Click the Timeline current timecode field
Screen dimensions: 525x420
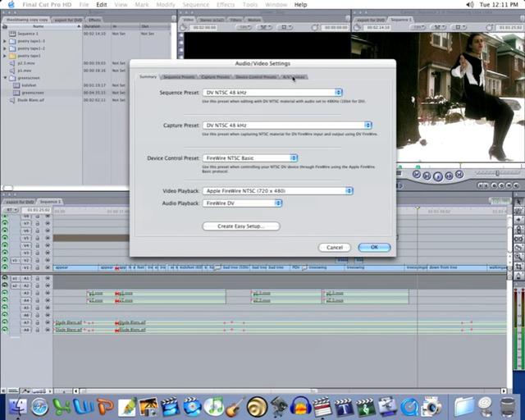[36, 210]
